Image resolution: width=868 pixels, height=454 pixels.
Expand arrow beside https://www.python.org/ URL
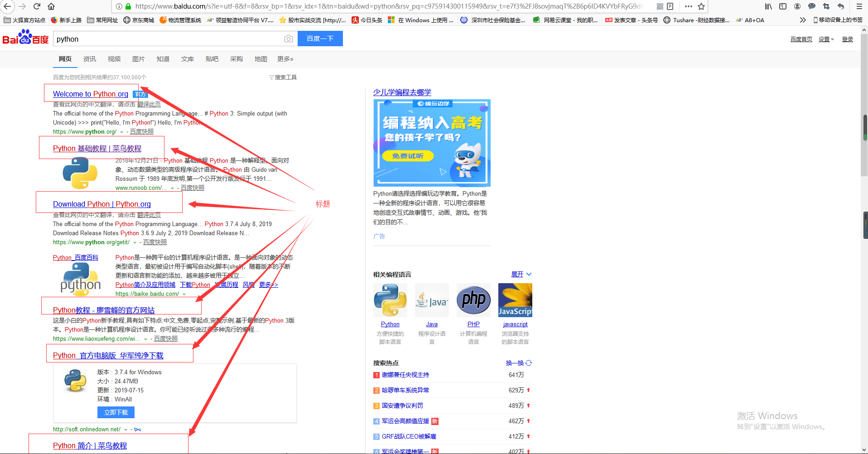(121, 132)
